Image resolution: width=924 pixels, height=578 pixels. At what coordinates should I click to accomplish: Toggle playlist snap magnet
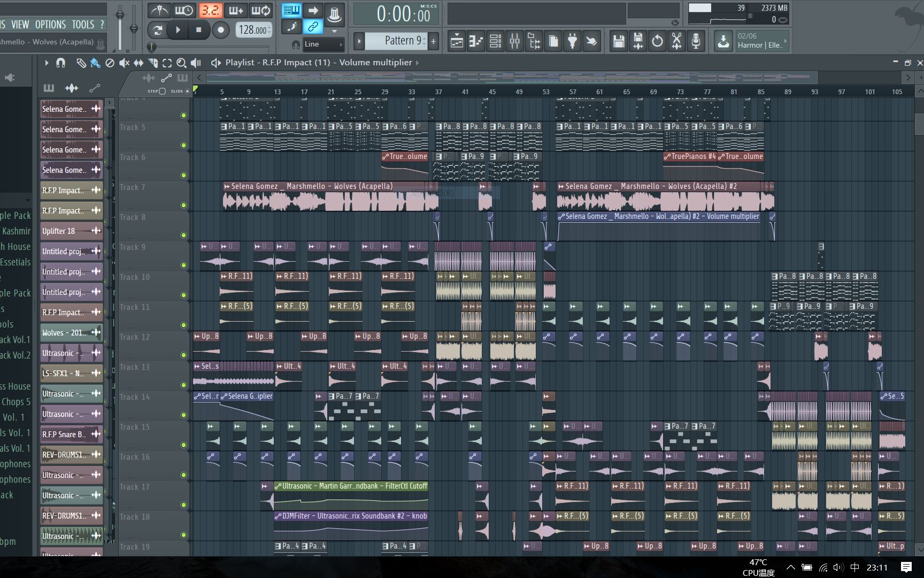[x=61, y=63]
